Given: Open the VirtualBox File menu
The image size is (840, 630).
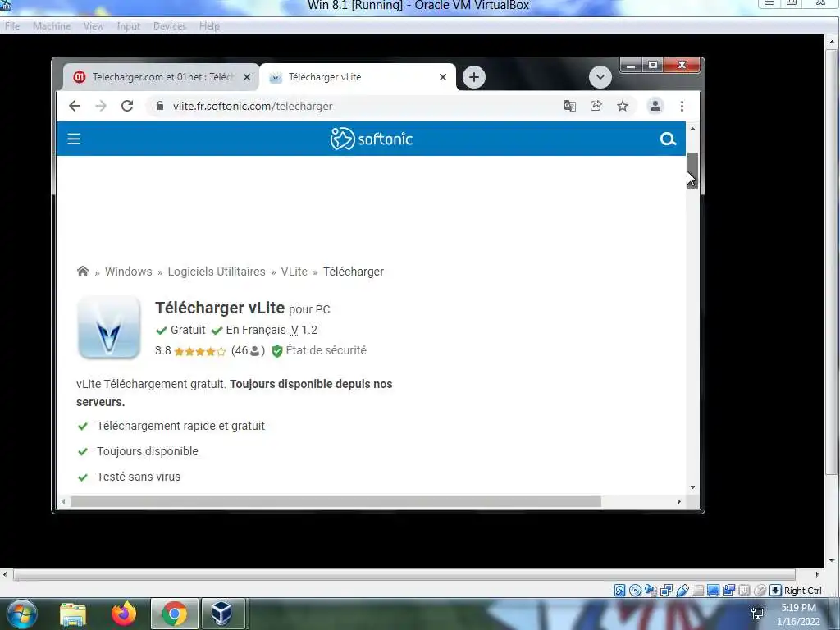Looking at the screenshot, I should click(x=12, y=25).
